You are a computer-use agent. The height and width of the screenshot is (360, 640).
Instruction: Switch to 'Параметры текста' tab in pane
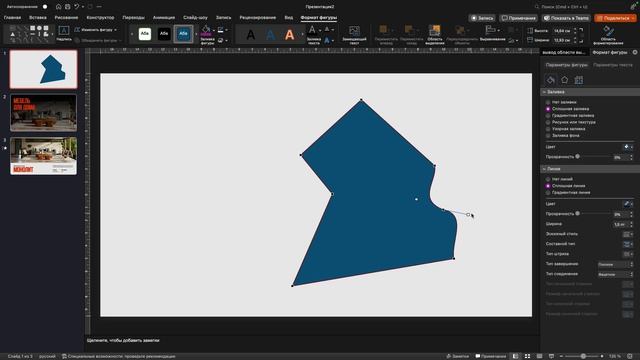[613, 65]
